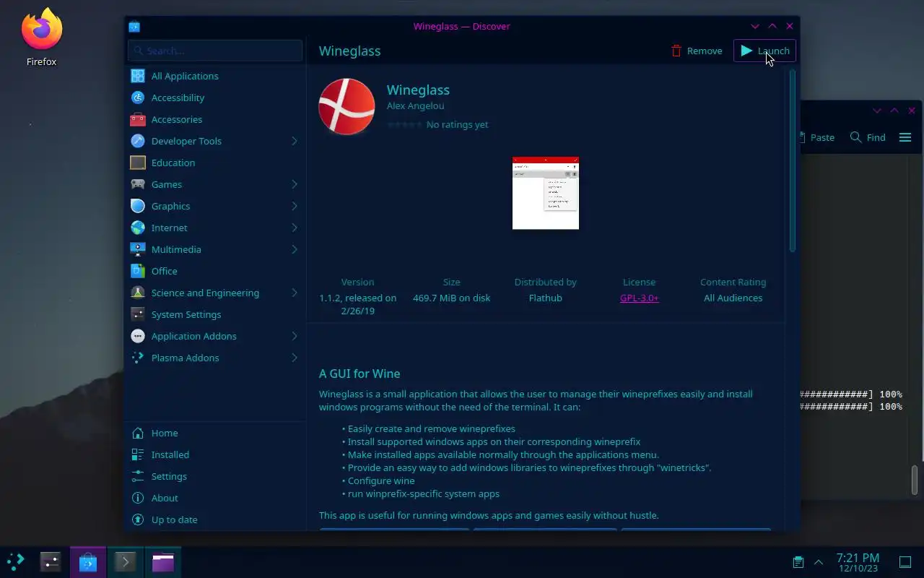Image resolution: width=924 pixels, height=578 pixels.
Task: Open Science and Engineering category
Action: [215, 293]
